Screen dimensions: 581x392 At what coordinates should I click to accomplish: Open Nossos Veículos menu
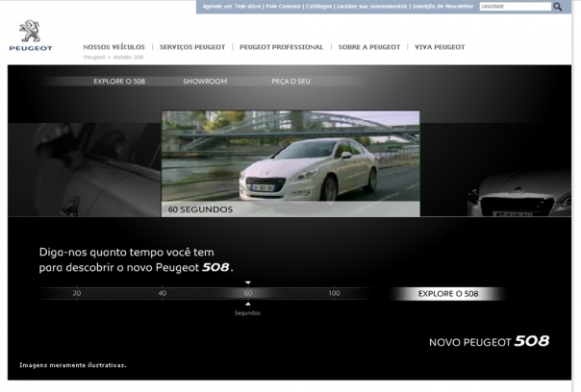click(114, 47)
